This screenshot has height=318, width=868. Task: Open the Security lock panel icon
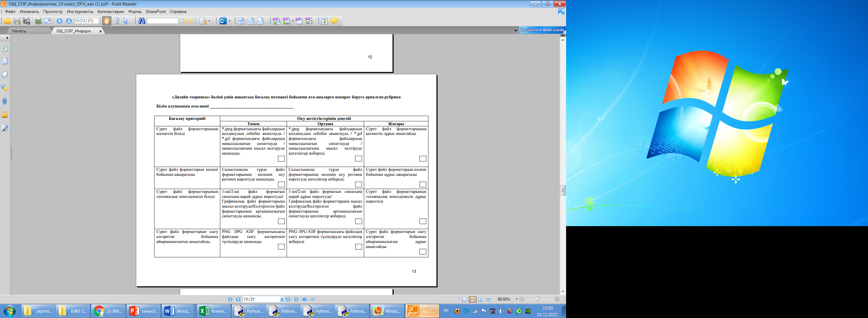5,115
